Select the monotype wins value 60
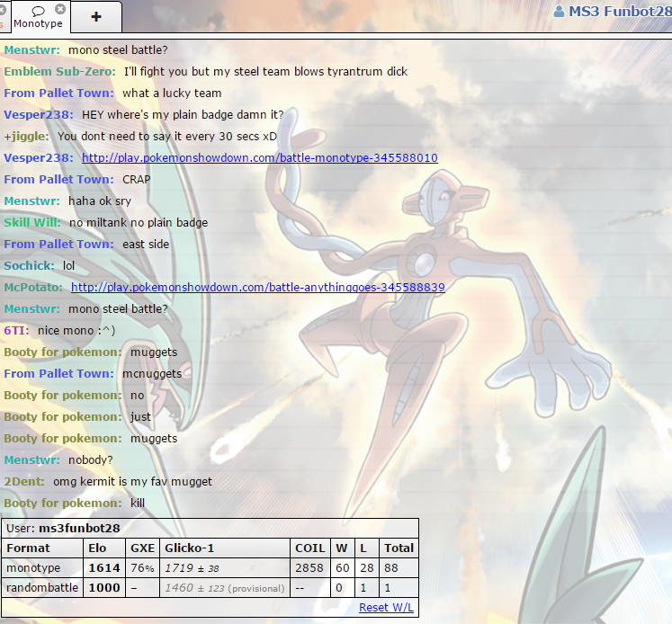This screenshot has height=624, width=672. tap(343, 568)
